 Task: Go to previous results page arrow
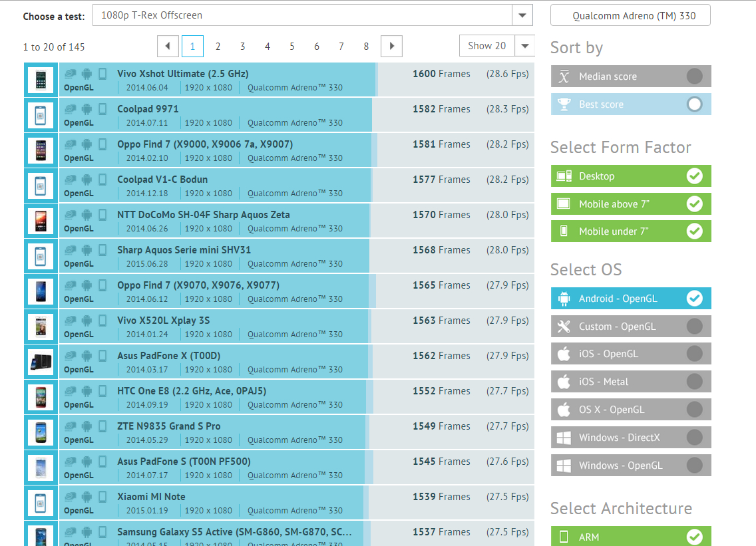pos(168,47)
